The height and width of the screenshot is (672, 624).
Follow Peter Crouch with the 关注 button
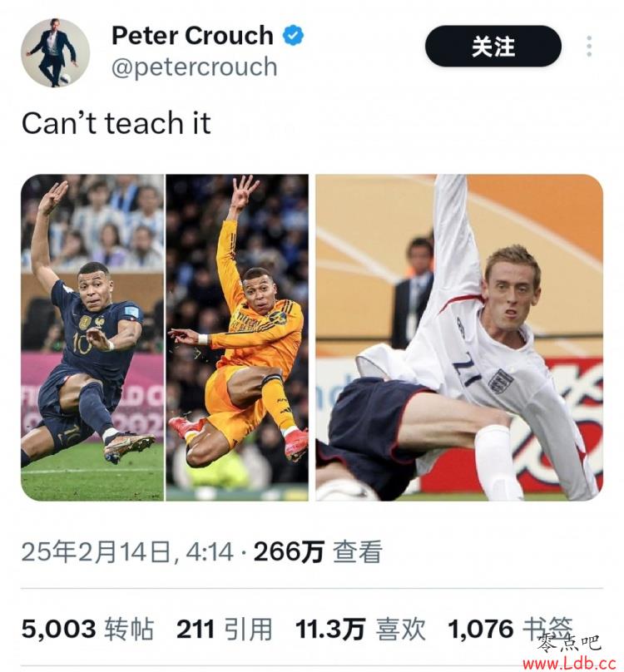click(x=493, y=47)
